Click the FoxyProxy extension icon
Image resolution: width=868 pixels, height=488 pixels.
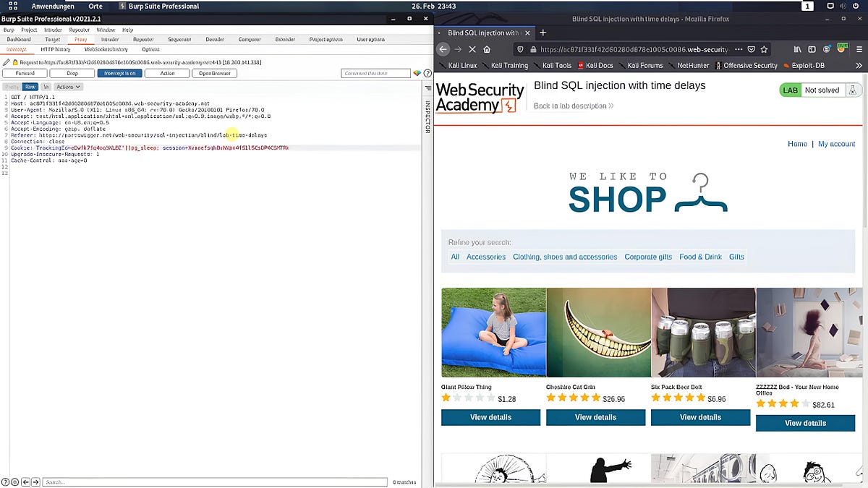[x=841, y=48]
